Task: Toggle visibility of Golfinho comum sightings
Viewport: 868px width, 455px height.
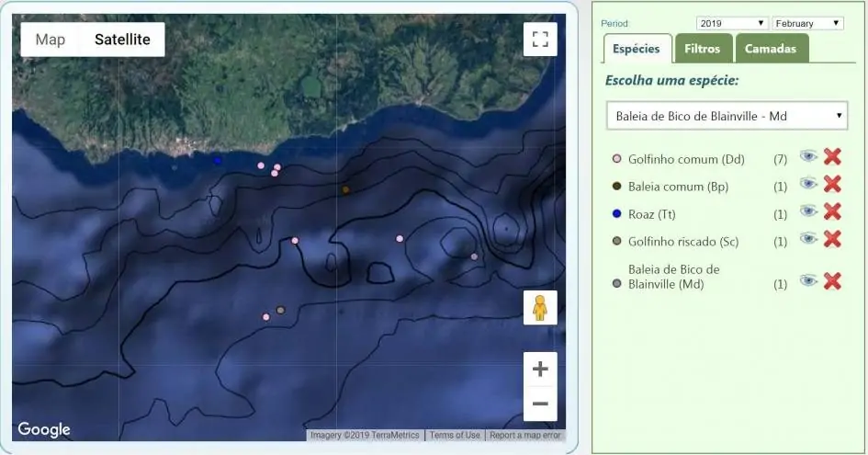Action: click(x=808, y=157)
